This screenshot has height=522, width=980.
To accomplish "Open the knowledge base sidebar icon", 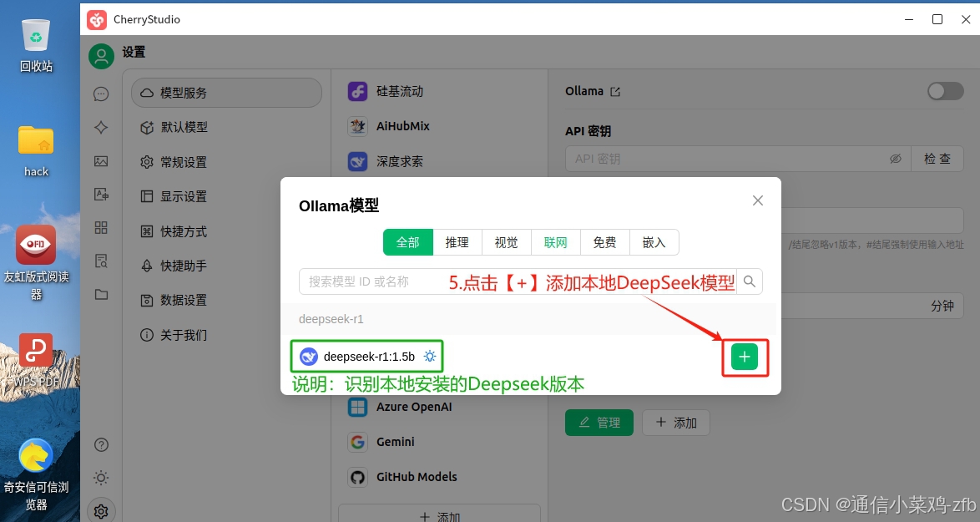I will pyautogui.click(x=101, y=261).
